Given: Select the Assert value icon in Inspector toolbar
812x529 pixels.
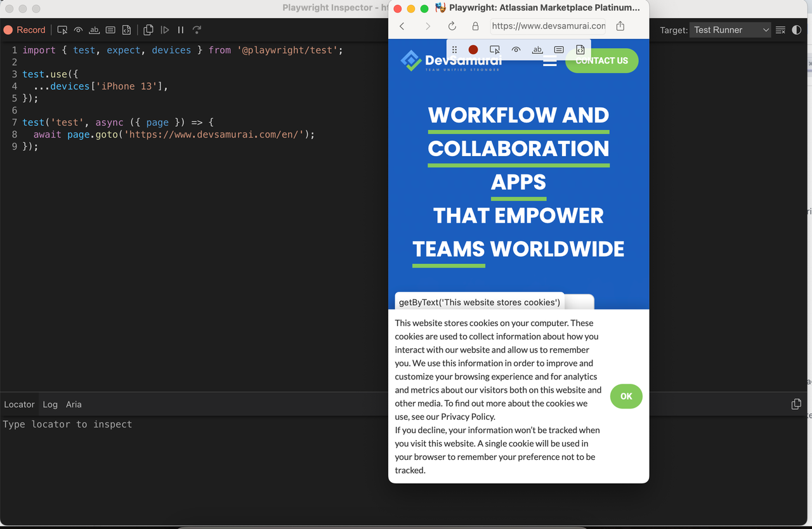Looking at the screenshot, I should (110, 30).
